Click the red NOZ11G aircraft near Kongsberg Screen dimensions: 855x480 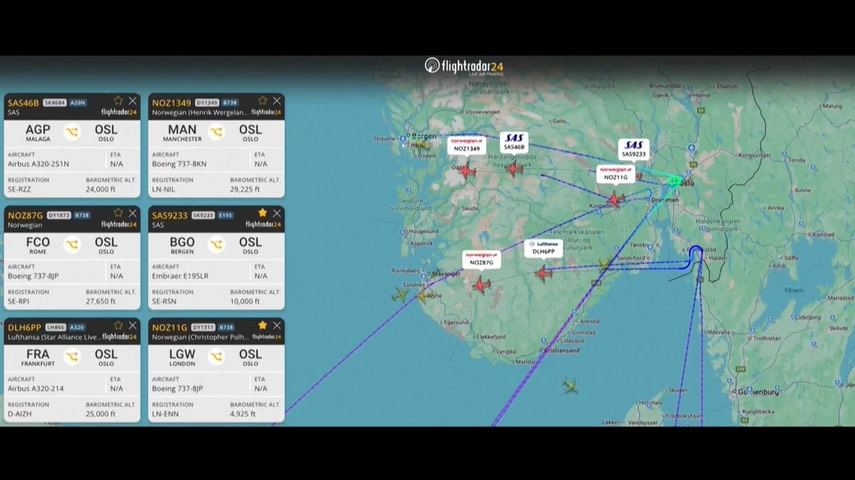tap(615, 199)
